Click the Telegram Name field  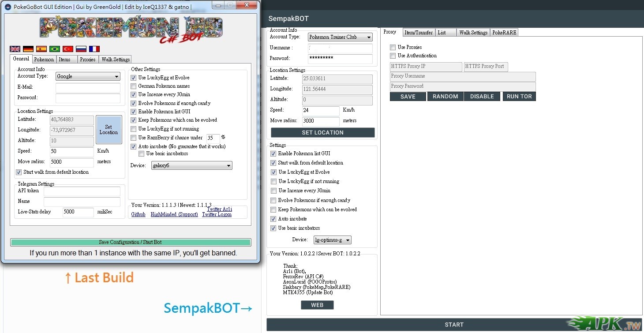pos(82,202)
